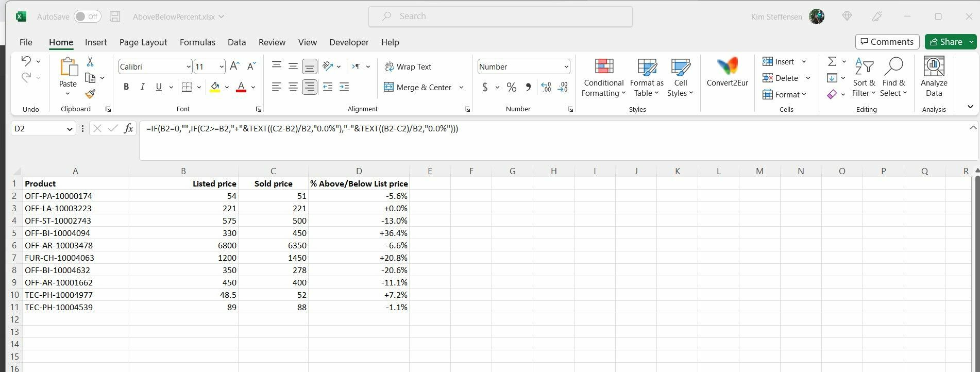Screen dimensions: 980x372
Task: Toggle AutoSave switch
Action: tap(87, 16)
